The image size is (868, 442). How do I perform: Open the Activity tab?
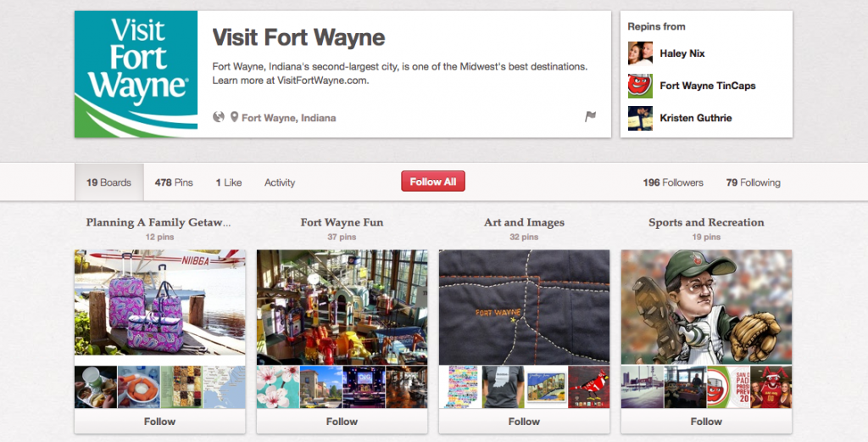280,182
